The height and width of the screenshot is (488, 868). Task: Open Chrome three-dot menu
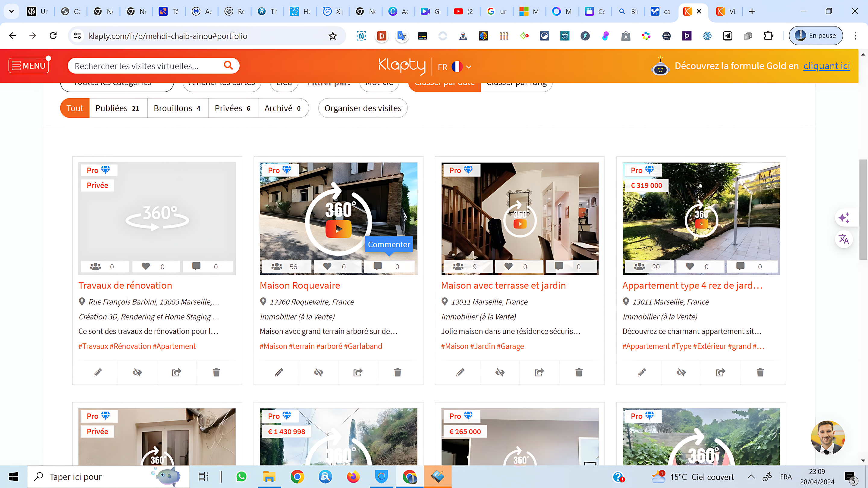(x=855, y=36)
